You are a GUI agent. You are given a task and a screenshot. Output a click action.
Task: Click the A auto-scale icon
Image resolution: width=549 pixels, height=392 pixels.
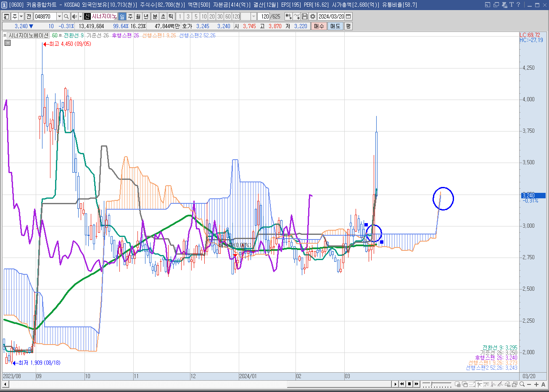(x=544, y=384)
